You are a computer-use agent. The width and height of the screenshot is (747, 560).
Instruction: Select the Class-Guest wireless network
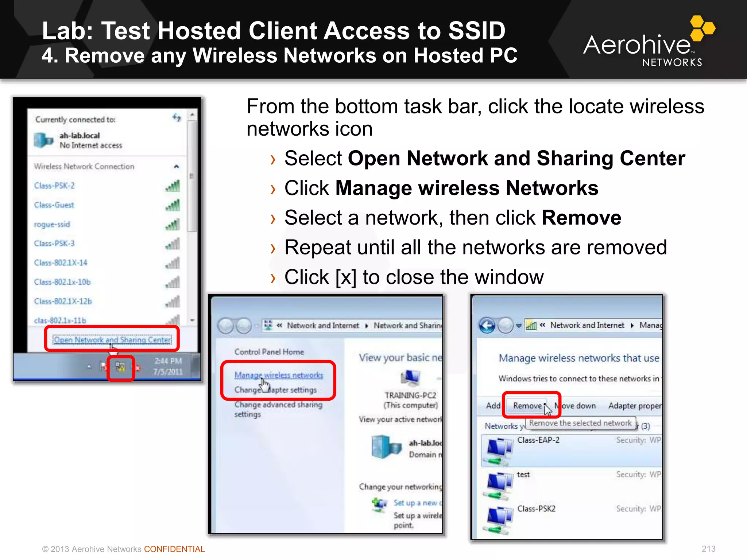(54, 205)
